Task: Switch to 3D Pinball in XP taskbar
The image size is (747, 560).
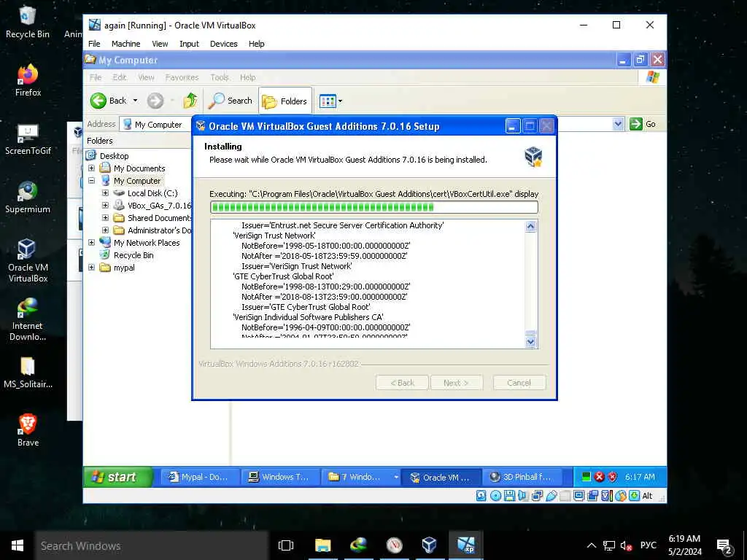Action: click(x=522, y=477)
